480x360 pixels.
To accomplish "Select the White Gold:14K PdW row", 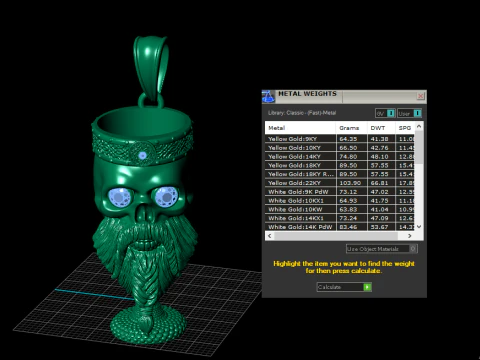I will (x=340, y=227).
